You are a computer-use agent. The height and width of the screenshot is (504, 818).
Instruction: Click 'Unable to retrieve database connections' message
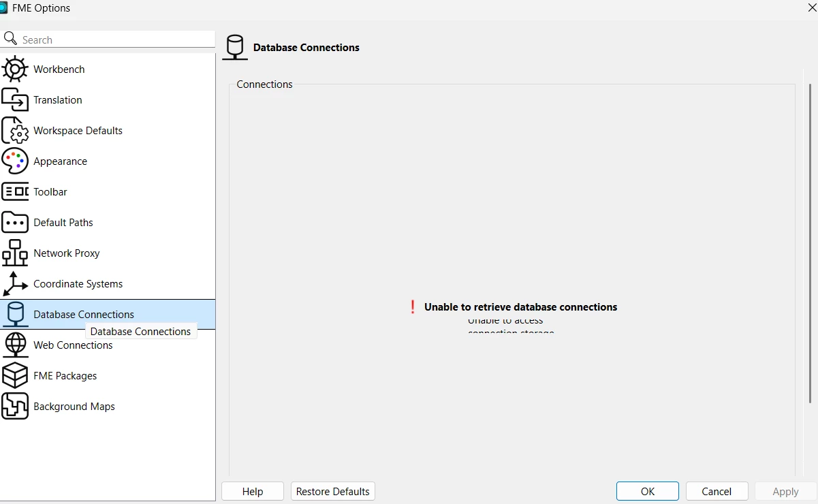pos(520,307)
